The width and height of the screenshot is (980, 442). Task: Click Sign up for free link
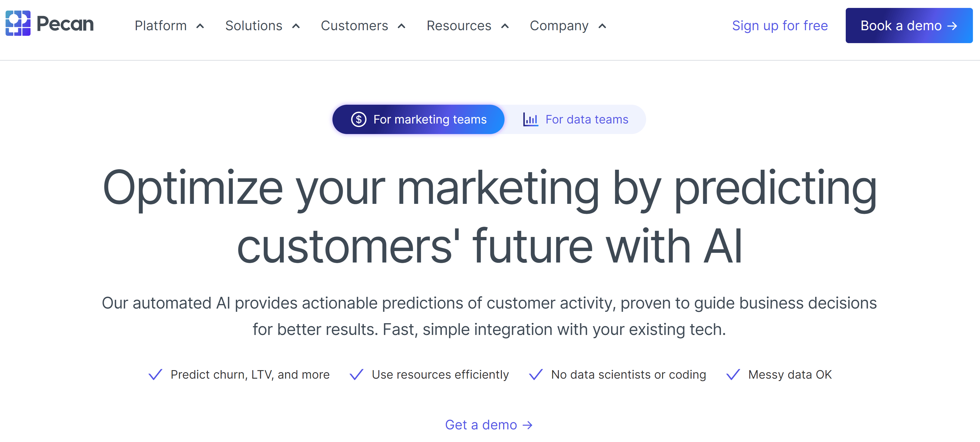coord(780,26)
